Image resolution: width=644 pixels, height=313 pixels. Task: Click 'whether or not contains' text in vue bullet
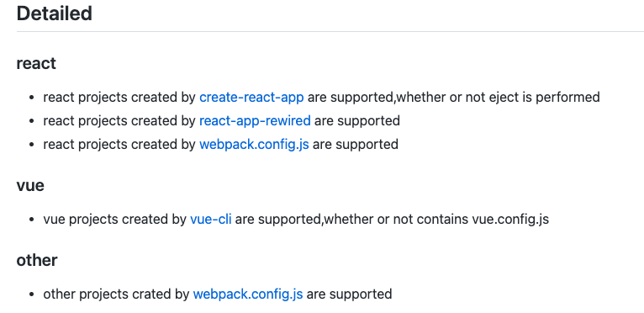click(x=396, y=220)
